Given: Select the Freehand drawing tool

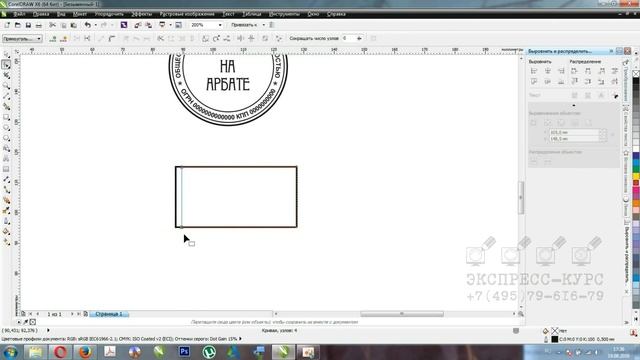Looking at the screenshot, I should point(6,96).
